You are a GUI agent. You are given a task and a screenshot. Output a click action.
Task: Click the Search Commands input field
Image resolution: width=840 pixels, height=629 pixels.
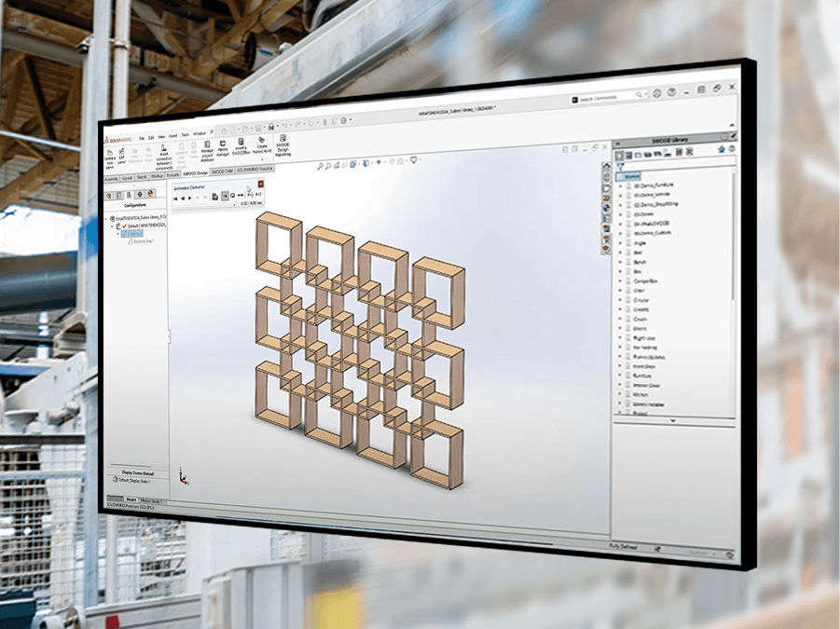(606, 97)
